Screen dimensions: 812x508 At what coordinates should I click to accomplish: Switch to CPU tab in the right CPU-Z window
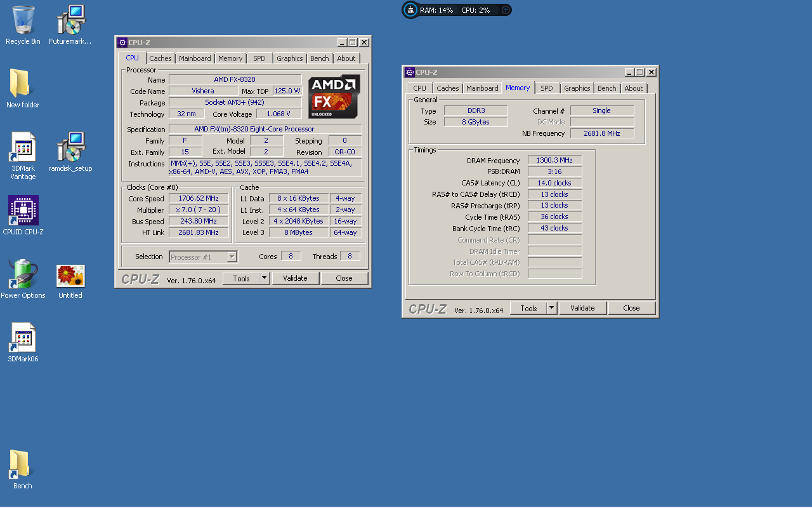tap(420, 88)
